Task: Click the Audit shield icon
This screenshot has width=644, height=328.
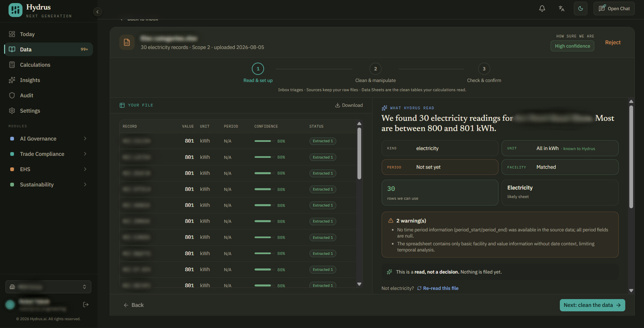Action: [12, 95]
